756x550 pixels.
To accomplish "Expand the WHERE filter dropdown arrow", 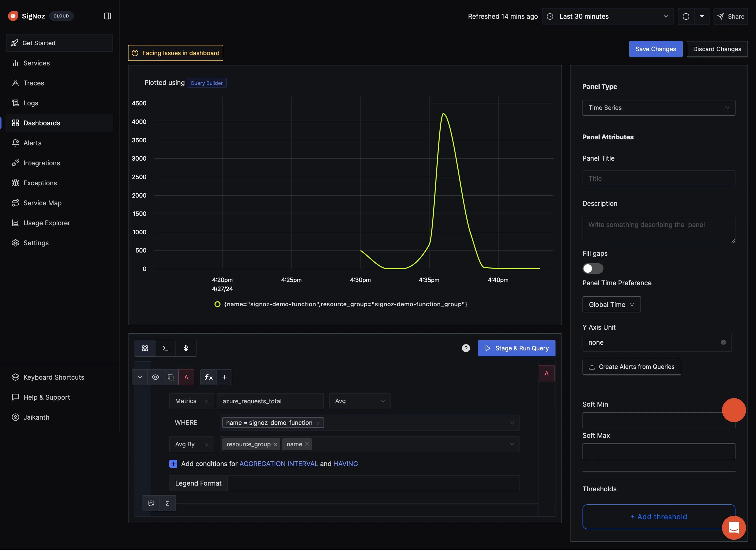I will point(512,423).
